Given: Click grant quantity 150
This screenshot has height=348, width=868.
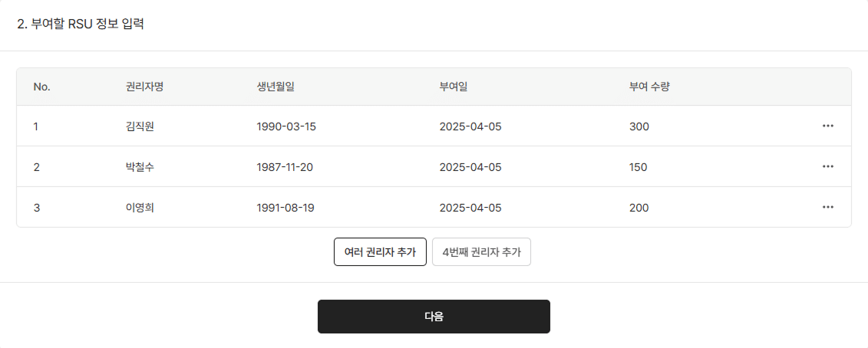Looking at the screenshot, I should tap(638, 167).
